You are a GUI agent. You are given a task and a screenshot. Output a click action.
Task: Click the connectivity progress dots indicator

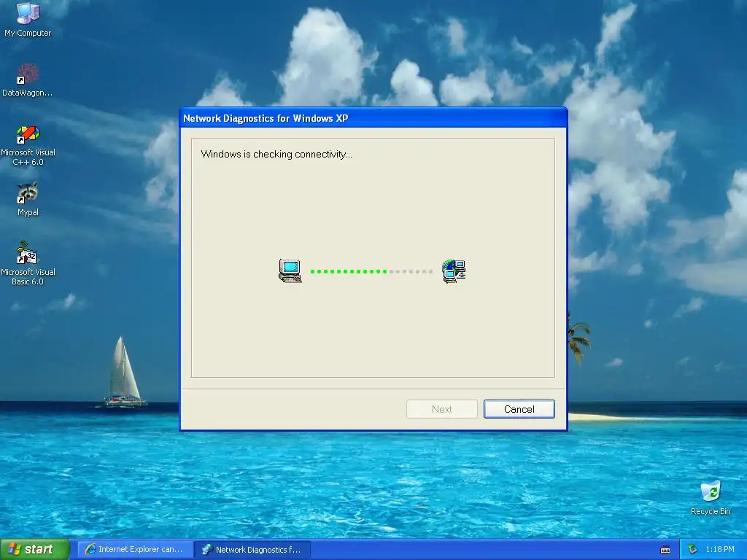(x=371, y=271)
